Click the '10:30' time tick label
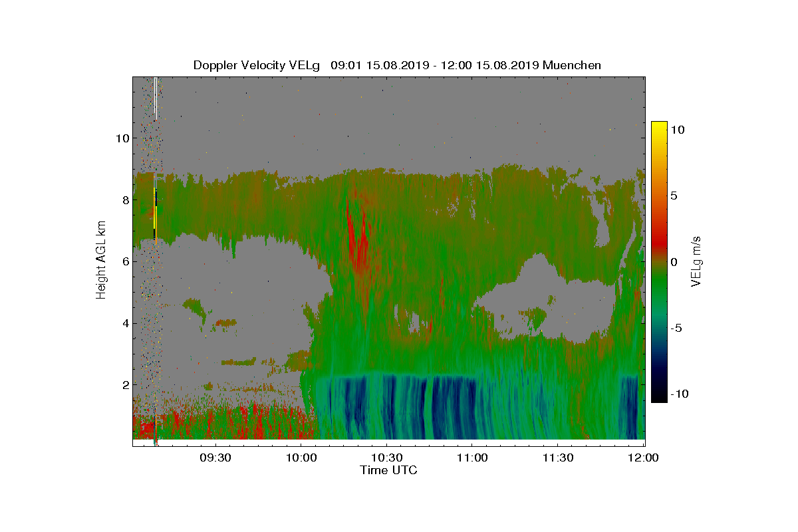 pos(386,458)
